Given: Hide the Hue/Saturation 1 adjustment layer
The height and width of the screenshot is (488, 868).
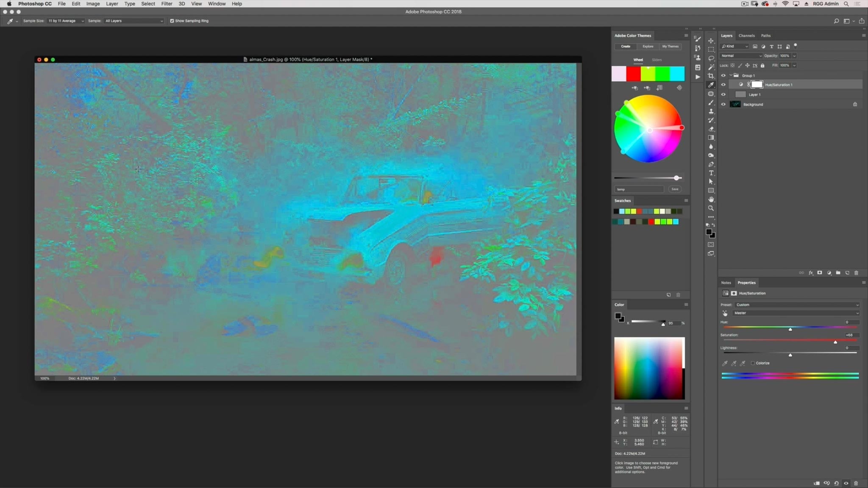Looking at the screenshot, I should 723,84.
